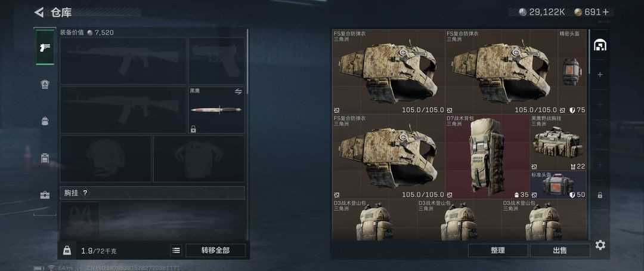Image resolution: width=644 pixels, height=271 pixels.
Task: Open the settings gear in the stash panel
Action: click(600, 245)
